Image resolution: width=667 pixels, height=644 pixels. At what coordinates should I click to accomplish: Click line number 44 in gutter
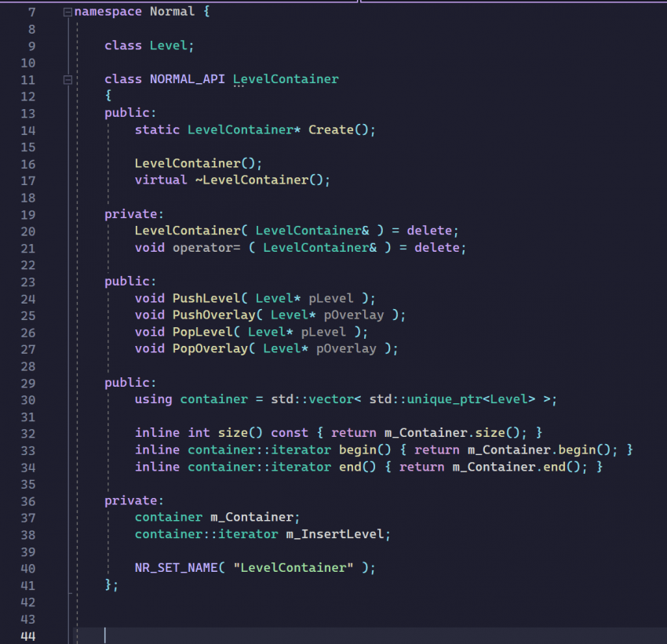(28, 636)
